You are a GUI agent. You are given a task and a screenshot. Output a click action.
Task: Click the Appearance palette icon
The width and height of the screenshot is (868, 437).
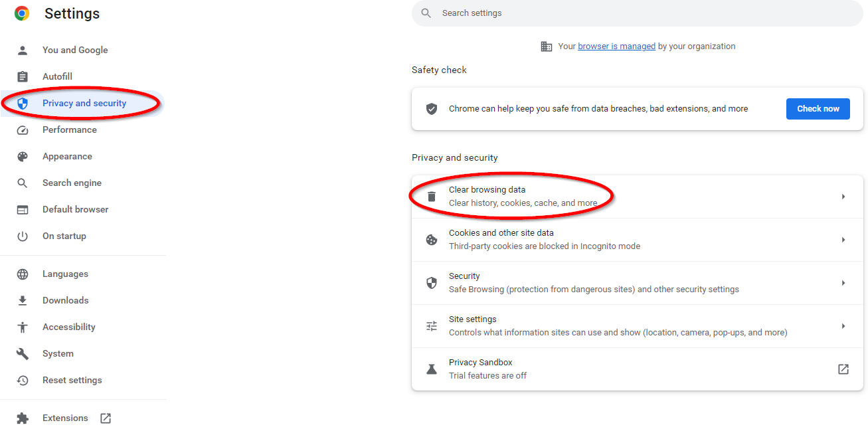[x=23, y=157]
